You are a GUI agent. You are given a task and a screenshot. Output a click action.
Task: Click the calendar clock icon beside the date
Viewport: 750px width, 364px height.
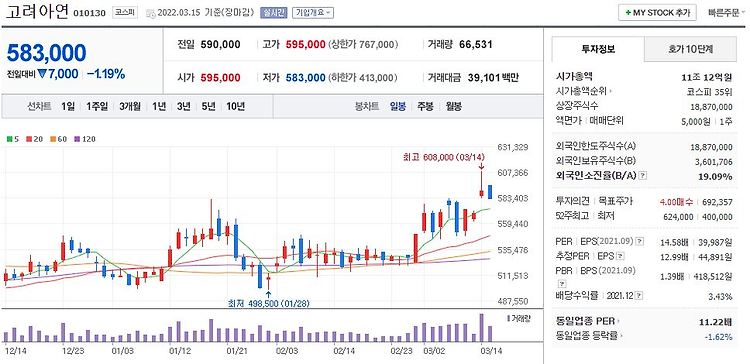click(x=150, y=13)
